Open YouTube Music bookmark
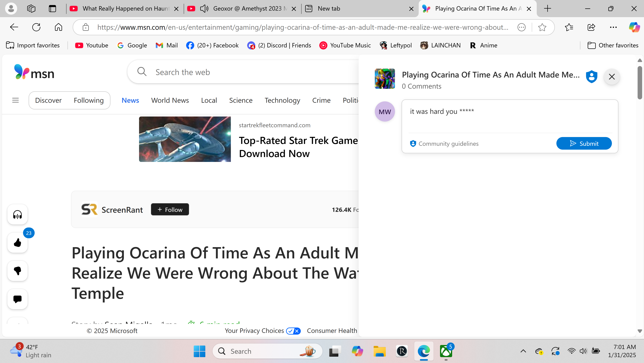Image resolution: width=644 pixels, height=363 pixels. coord(345,45)
